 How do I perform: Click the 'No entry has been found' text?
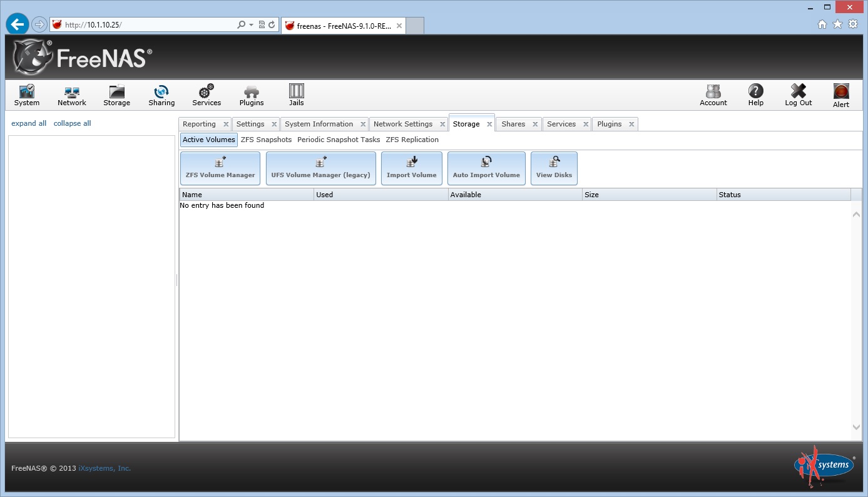(x=222, y=205)
